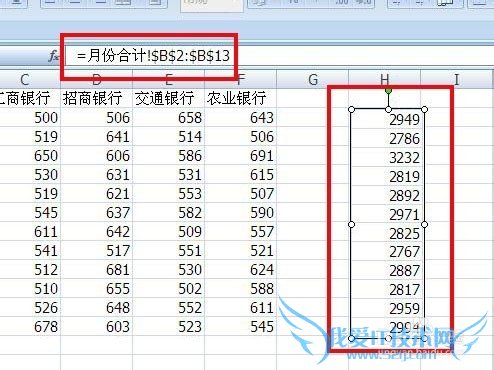
Task: Select cell with value 586
Action: 169,155
